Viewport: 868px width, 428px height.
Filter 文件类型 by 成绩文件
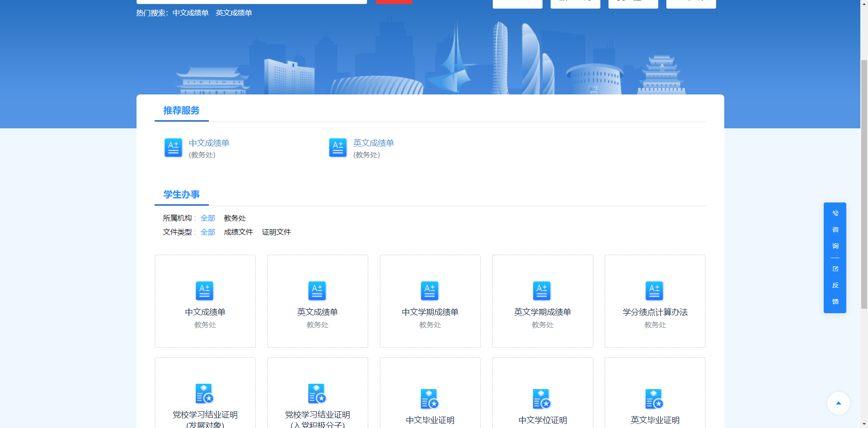click(x=238, y=232)
